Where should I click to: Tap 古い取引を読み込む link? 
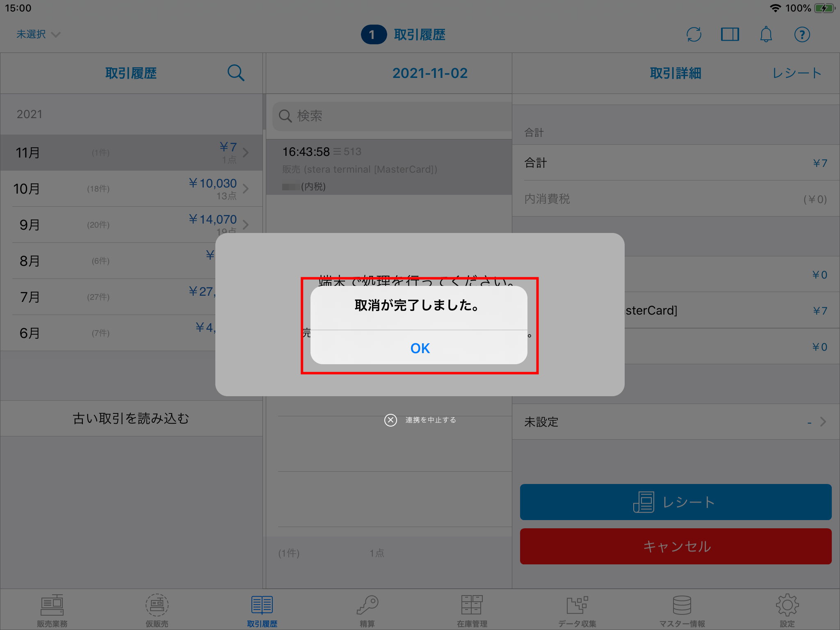click(131, 418)
